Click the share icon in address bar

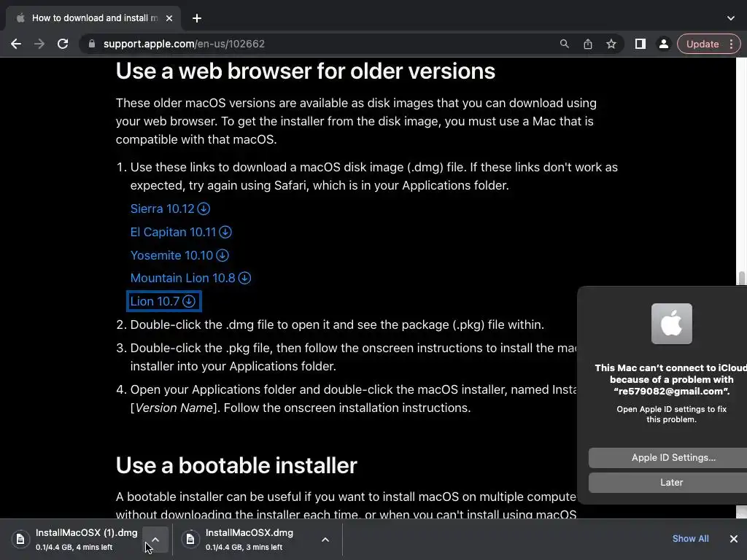pyautogui.click(x=588, y=44)
